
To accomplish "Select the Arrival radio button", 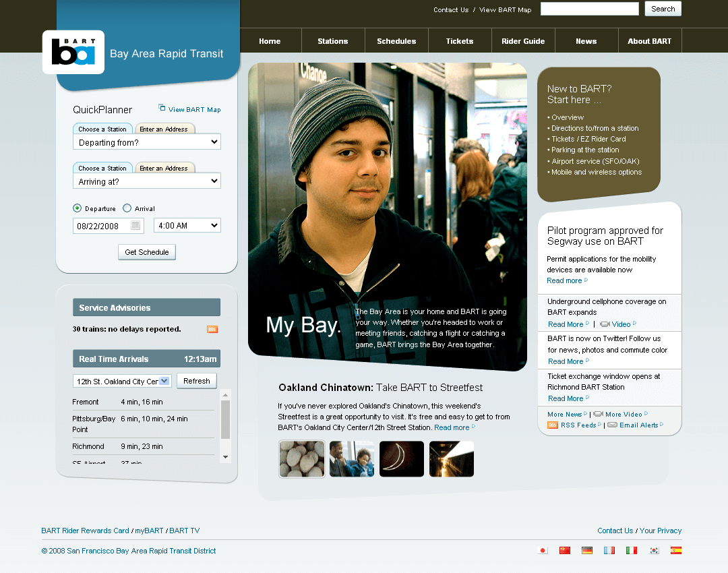I will click(127, 208).
